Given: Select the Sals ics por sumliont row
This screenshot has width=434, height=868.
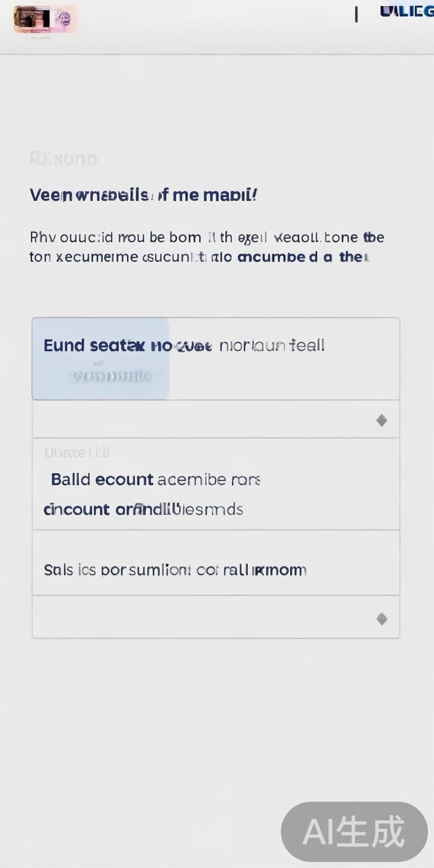Looking at the screenshot, I should [x=175, y=570].
